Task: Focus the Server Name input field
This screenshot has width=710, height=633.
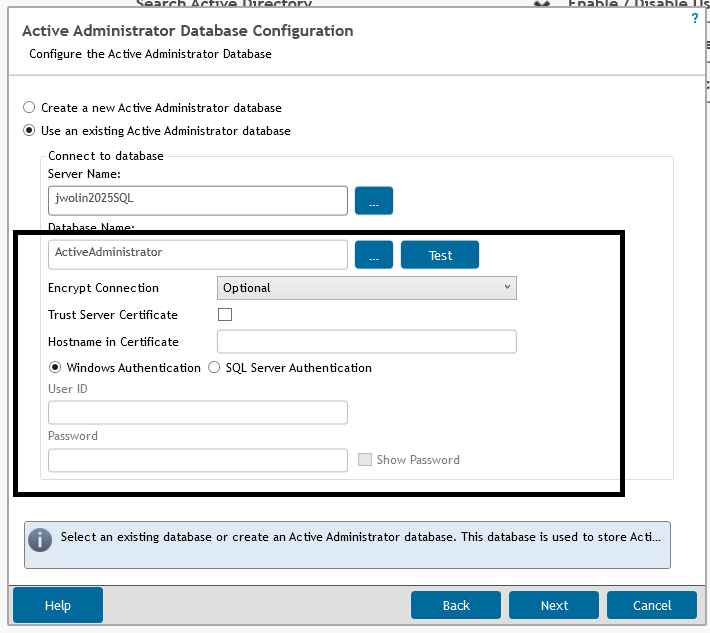Action: click(x=198, y=201)
